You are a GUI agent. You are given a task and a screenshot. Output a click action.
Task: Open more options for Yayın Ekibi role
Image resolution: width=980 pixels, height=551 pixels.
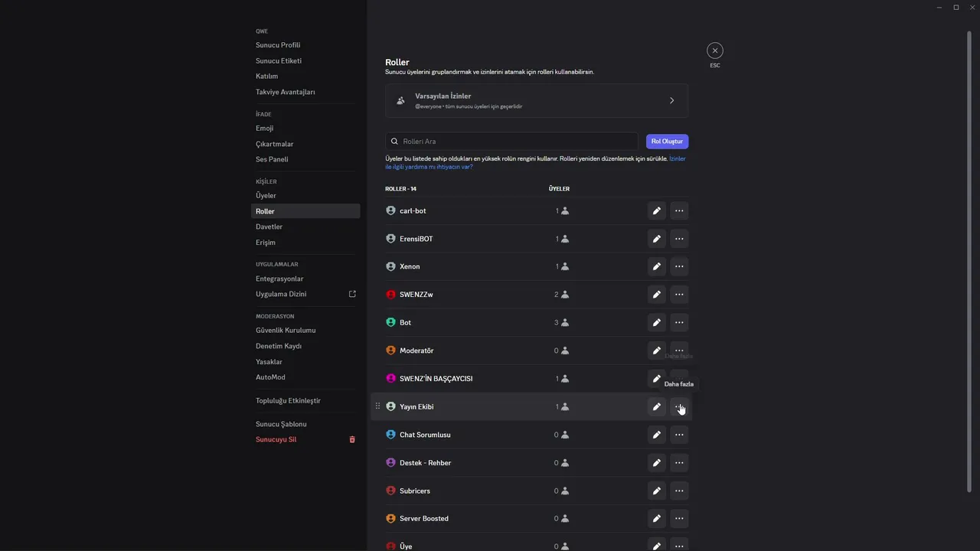click(x=679, y=406)
